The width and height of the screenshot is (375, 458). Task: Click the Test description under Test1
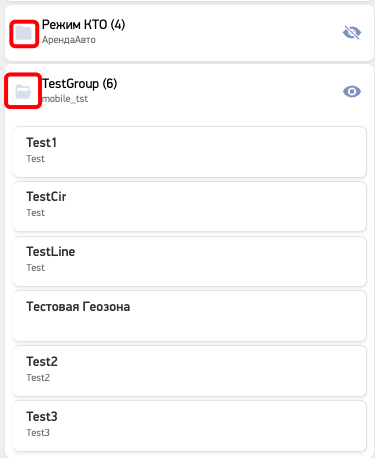click(35, 159)
